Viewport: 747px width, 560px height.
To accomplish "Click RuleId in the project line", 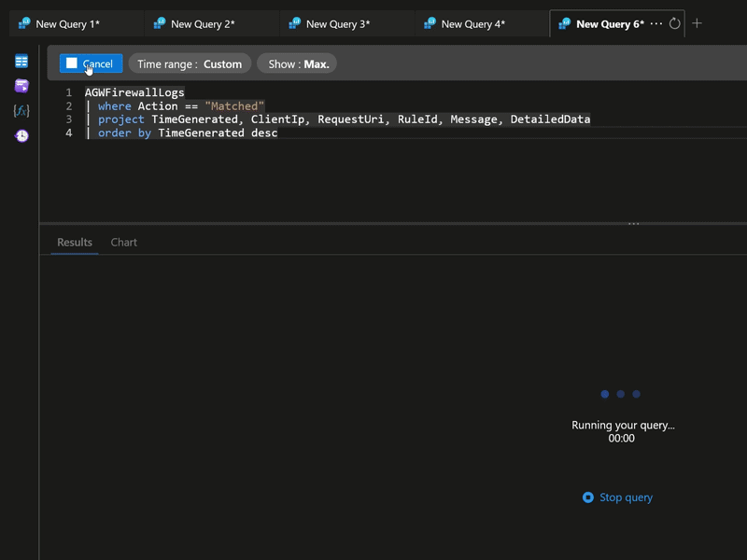I will pyautogui.click(x=417, y=119).
